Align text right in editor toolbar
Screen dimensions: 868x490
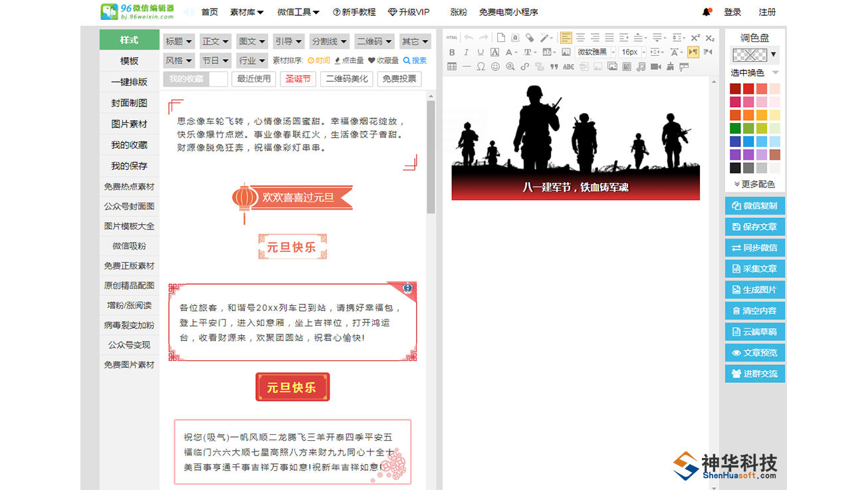pyautogui.click(x=595, y=38)
